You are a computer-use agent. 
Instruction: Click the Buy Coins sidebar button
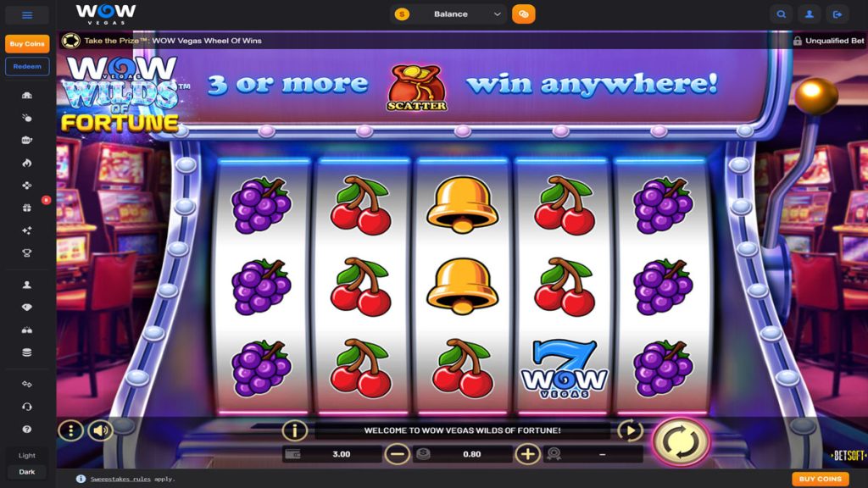(27, 44)
